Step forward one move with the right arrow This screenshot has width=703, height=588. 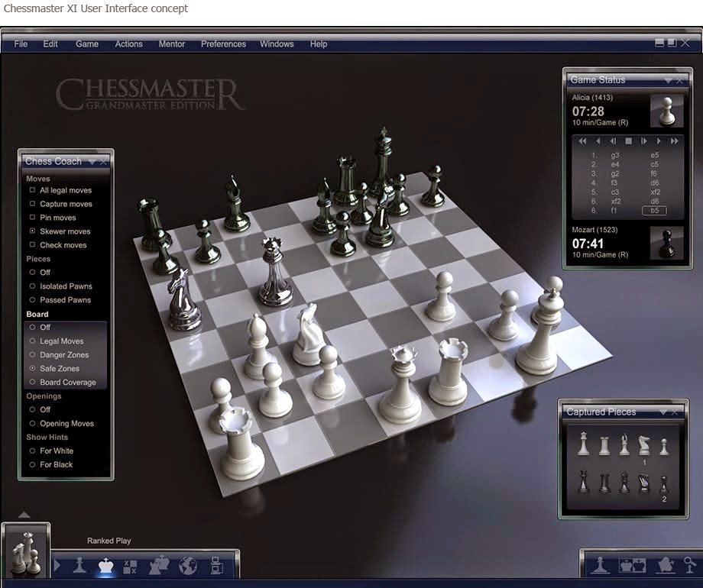pos(659,141)
